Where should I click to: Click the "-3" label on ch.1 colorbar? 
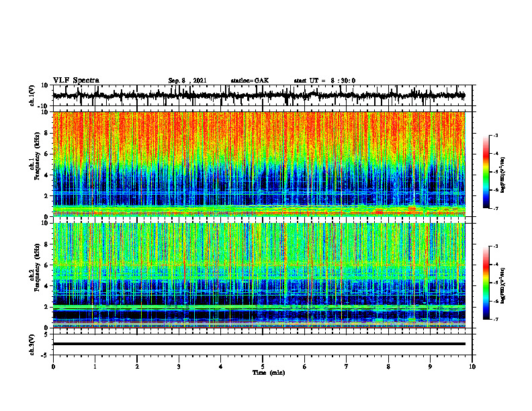pos(495,135)
